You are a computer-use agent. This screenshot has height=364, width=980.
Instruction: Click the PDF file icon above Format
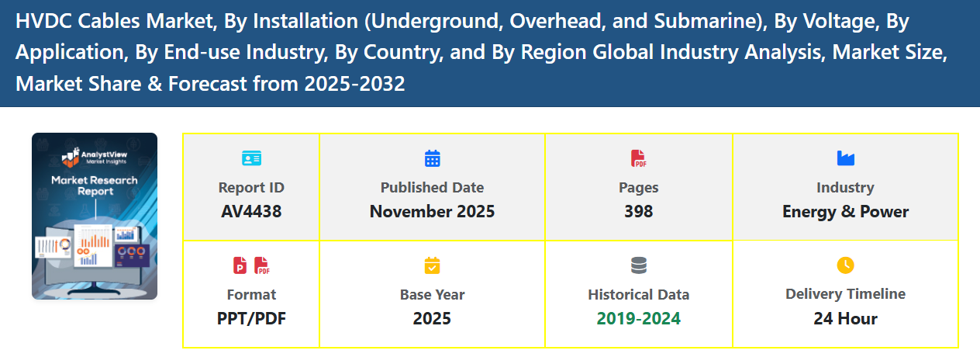point(262,265)
